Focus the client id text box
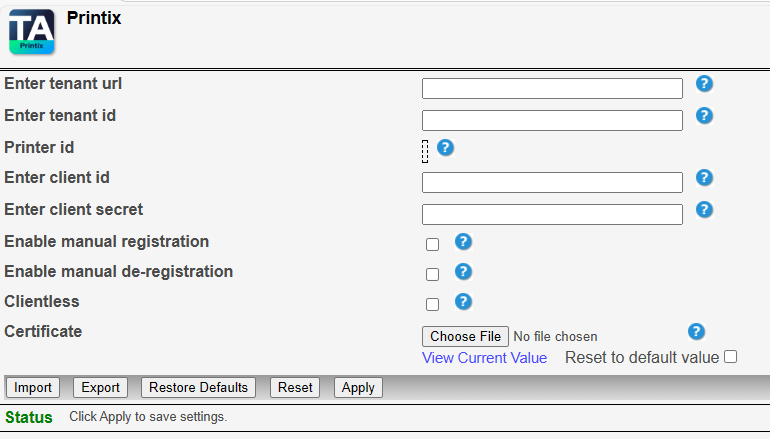 point(552,182)
